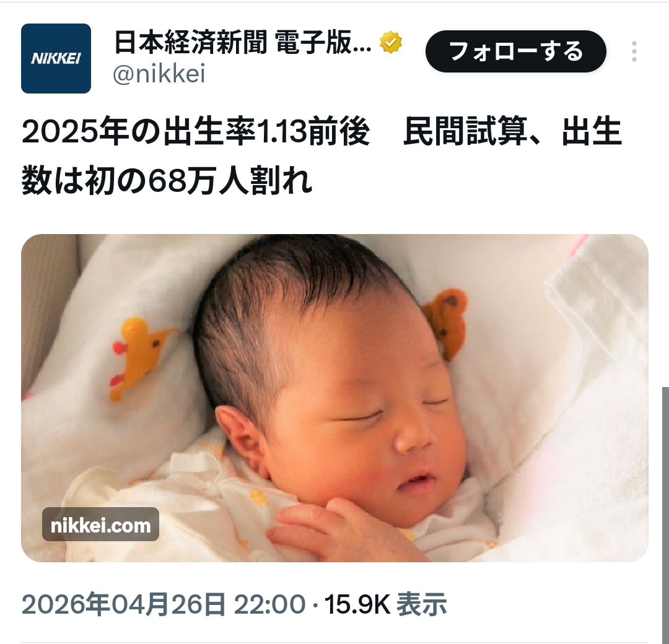Click the 表示 views label
The height and width of the screenshot is (644, 669).
[422, 604]
